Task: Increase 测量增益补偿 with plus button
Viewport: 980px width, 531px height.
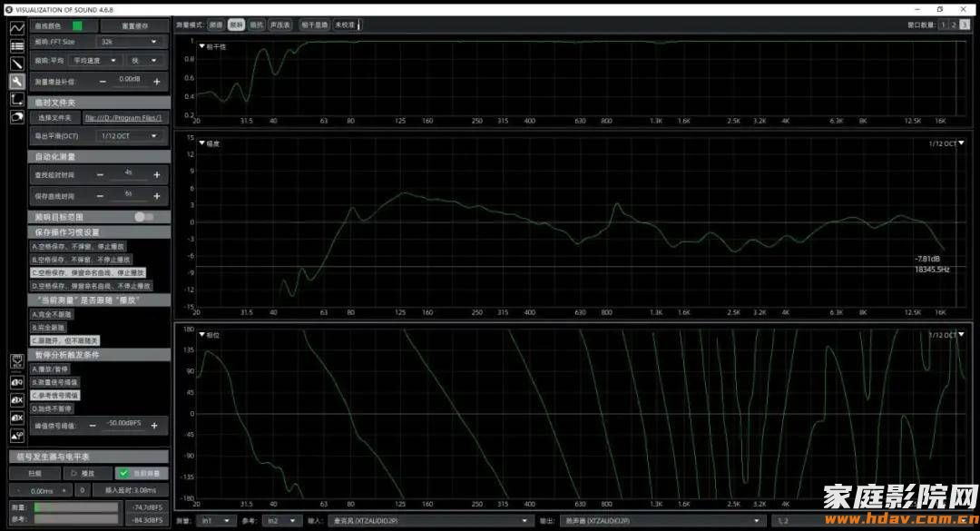Action: [157, 80]
